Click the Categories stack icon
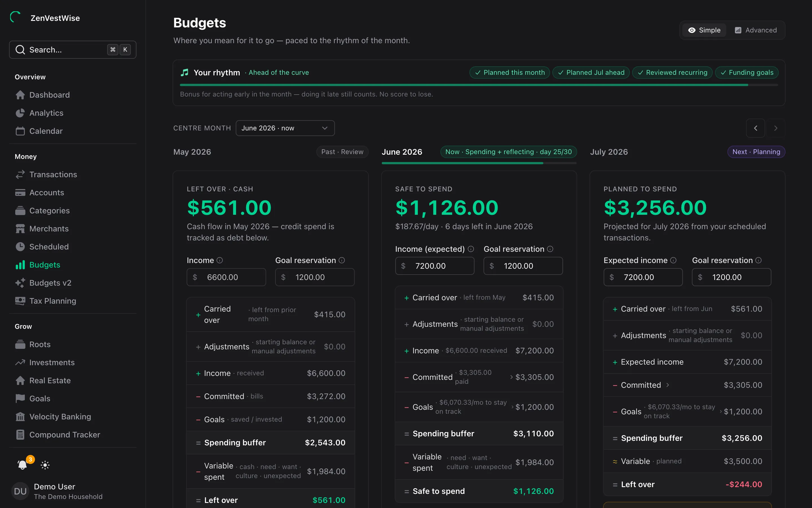Image resolution: width=812 pixels, height=508 pixels. (20, 211)
